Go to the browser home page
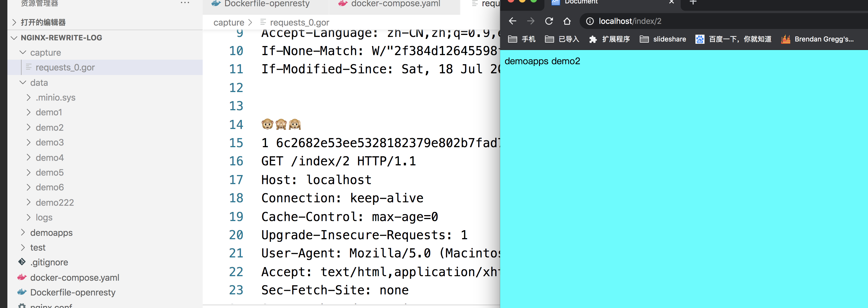The width and height of the screenshot is (868, 308). (567, 21)
